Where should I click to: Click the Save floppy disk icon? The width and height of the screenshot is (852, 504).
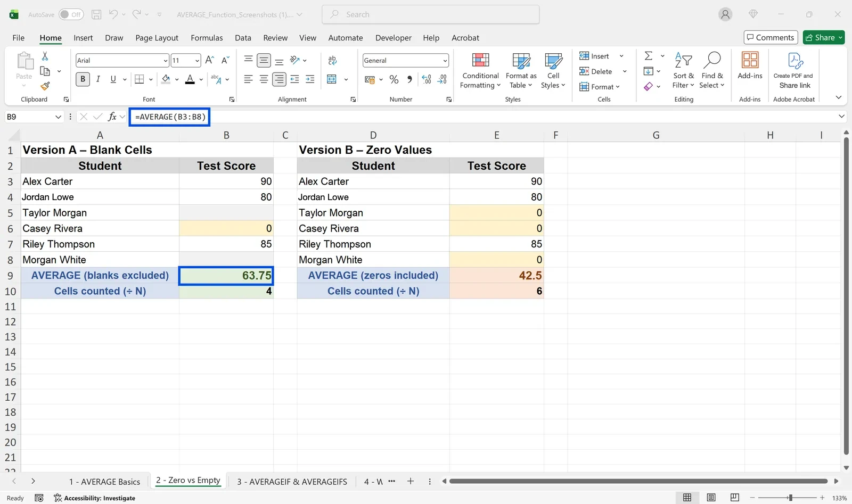pos(96,14)
